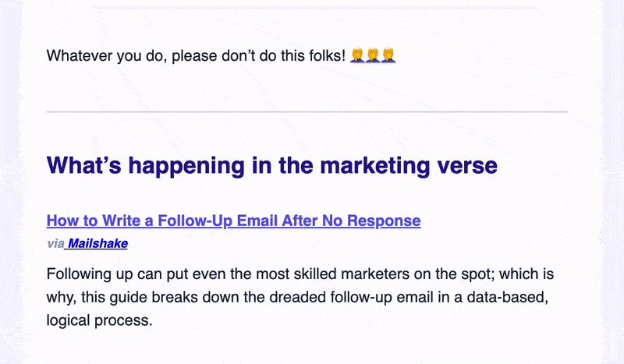Click the 'logical process.' closing text
The width and height of the screenshot is (624, 364).
100,320
